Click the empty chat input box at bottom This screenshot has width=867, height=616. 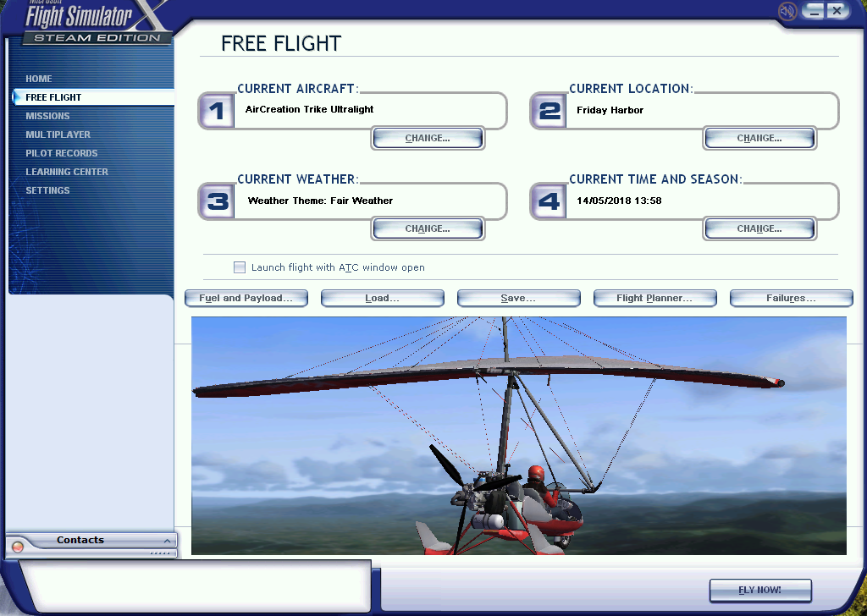pos(196,586)
